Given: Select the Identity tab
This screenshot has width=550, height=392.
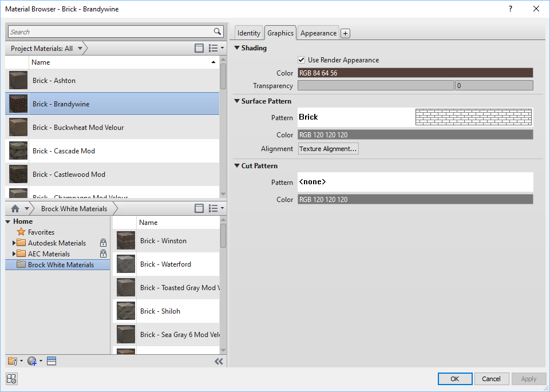Looking at the screenshot, I should [x=248, y=33].
